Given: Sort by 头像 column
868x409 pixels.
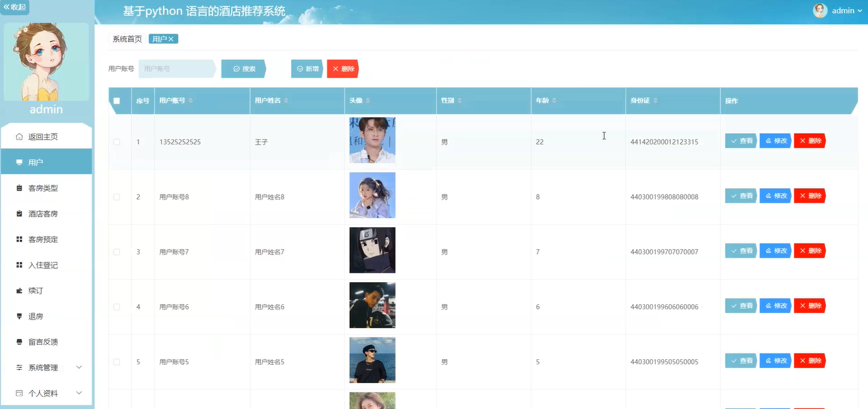Looking at the screenshot, I should 368,101.
